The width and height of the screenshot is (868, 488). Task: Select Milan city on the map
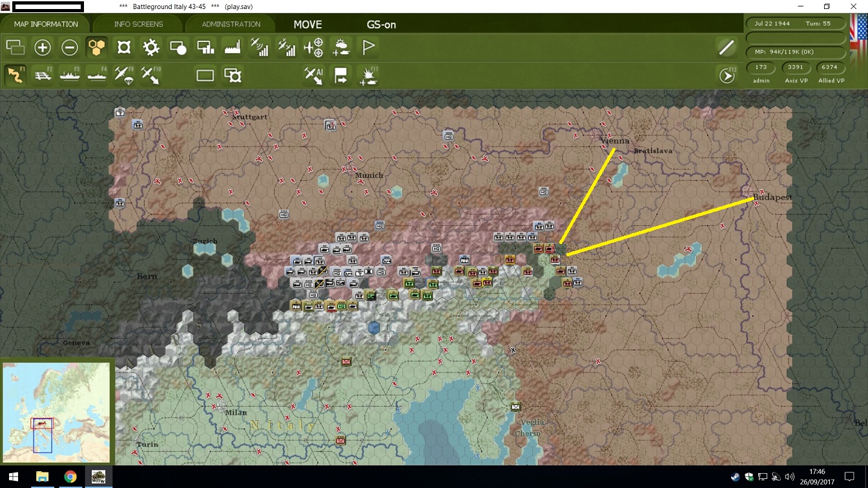(x=236, y=412)
